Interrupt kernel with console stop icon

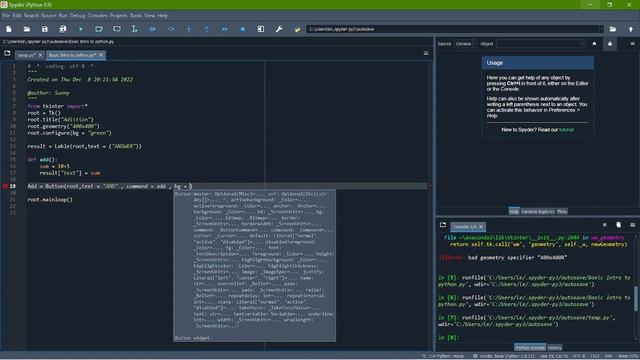click(x=604, y=225)
